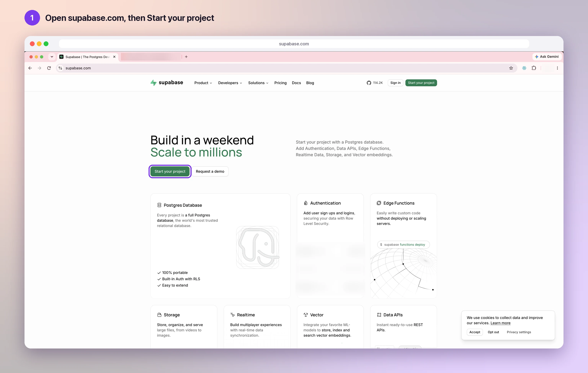Click the supabase functions deploy command pill
Screen dimensions: 588x373
[403, 245]
